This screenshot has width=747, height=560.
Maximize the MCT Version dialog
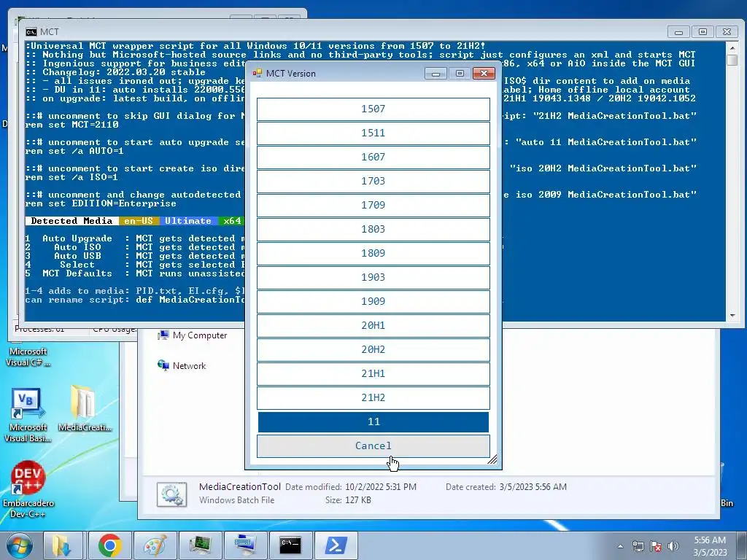[x=460, y=74]
